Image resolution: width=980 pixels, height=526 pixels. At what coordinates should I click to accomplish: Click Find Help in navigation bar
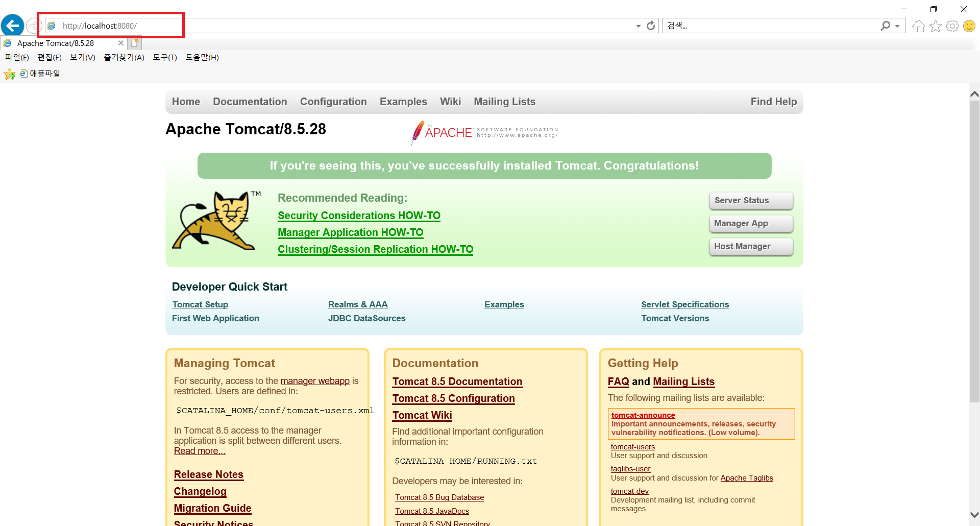coord(774,102)
